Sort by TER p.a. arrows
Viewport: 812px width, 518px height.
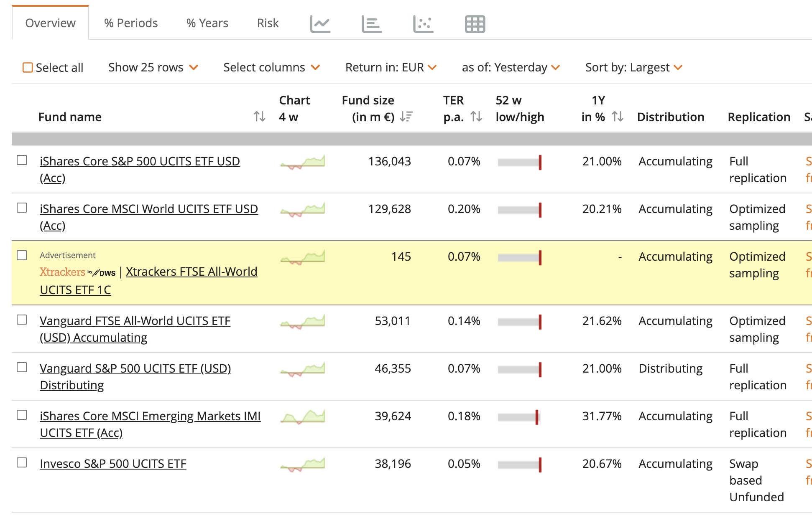coord(476,117)
